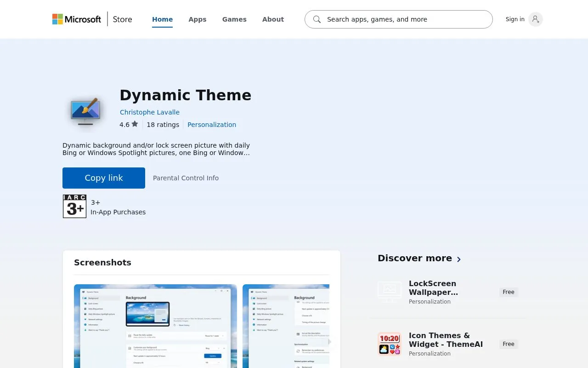Open the first Background screenshot thumbnail

155,326
